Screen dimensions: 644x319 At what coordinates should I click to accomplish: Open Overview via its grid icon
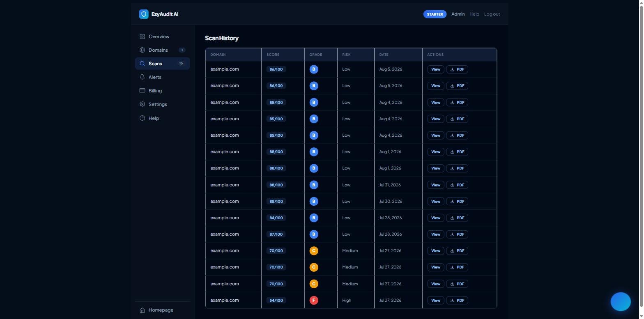point(142,37)
